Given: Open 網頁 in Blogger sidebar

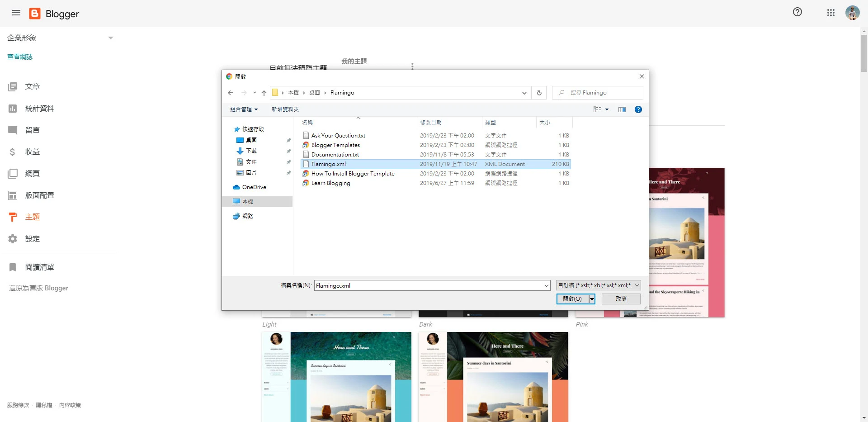Looking at the screenshot, I should (33, 174).
